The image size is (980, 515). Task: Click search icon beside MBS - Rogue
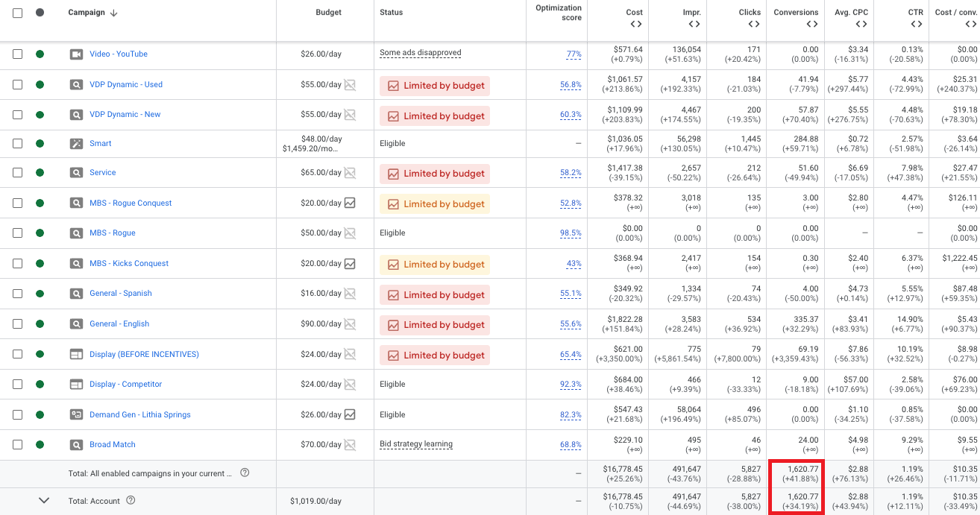point(76,233)
